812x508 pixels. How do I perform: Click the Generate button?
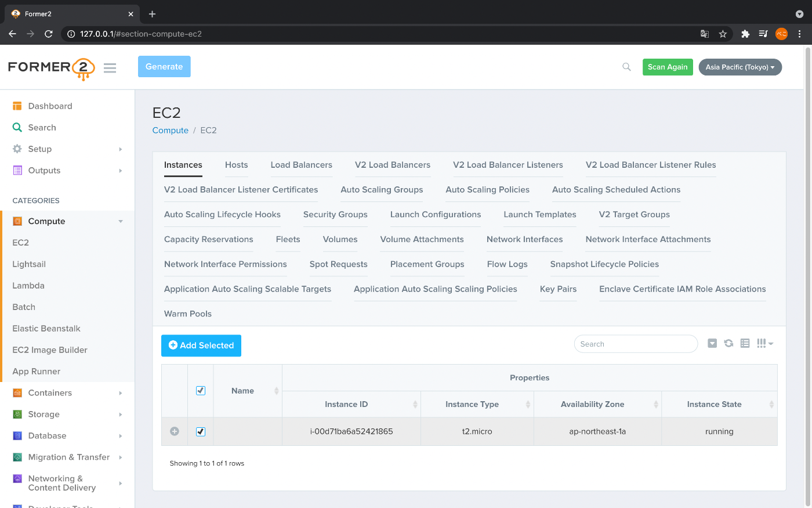coord(164,67)
